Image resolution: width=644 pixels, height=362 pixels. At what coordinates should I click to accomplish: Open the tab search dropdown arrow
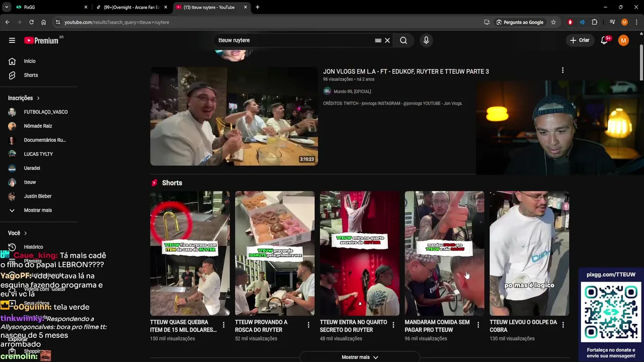7,7
